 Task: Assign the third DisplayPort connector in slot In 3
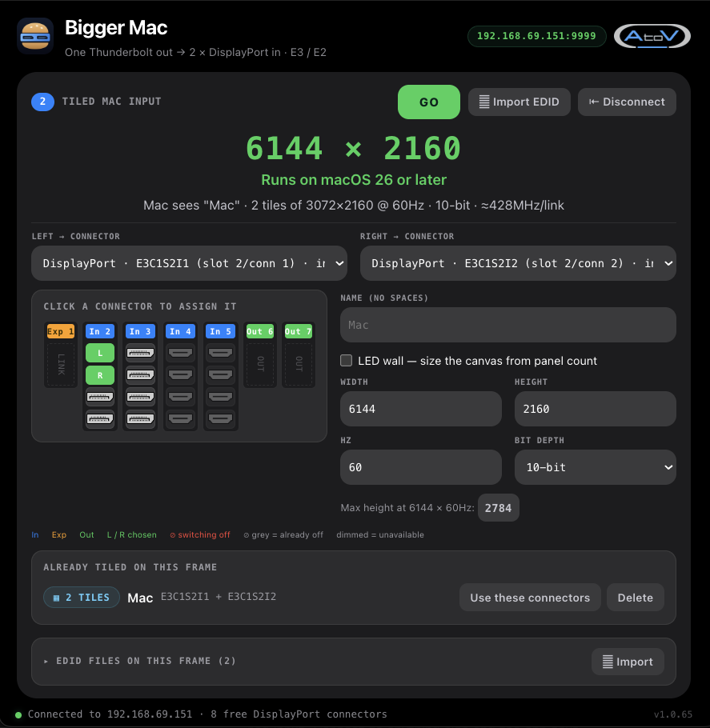pos(140,397)
